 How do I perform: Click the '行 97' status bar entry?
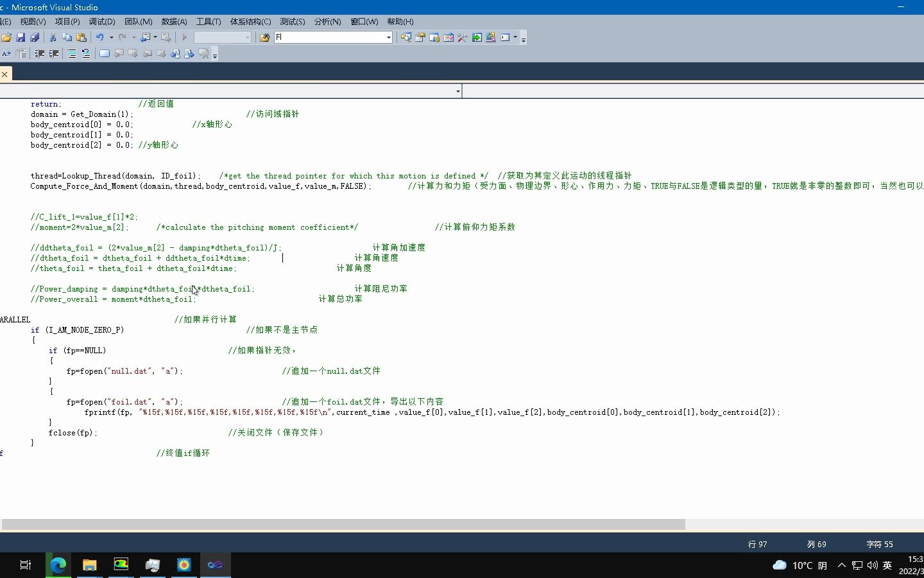pos(758,544)
